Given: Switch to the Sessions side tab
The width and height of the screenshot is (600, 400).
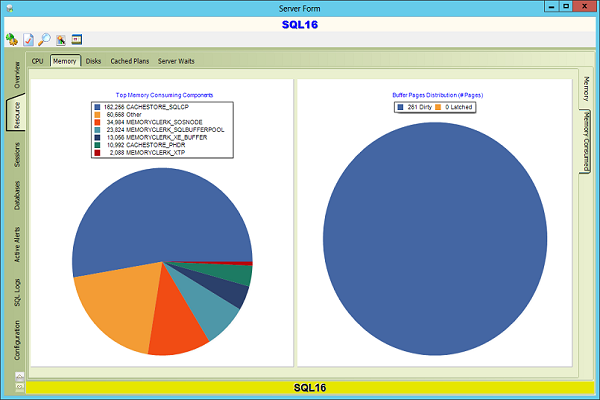Looking at the screenshot, I should click(17, 154).
